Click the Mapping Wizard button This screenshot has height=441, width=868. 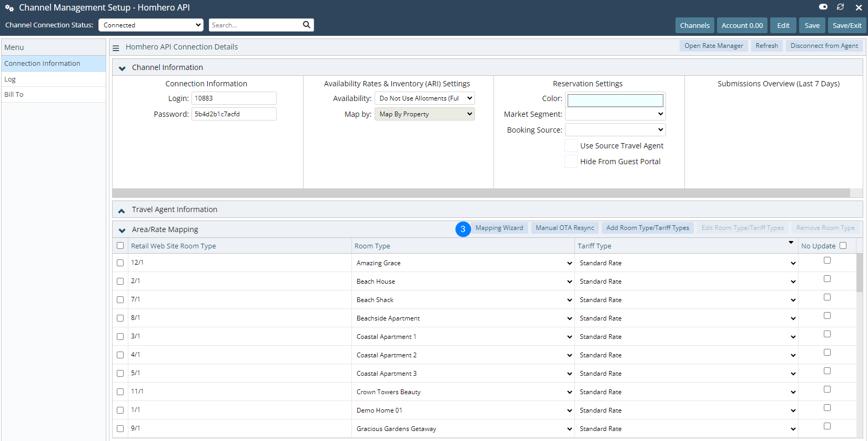pyautogui.click(x=499, y=228)
